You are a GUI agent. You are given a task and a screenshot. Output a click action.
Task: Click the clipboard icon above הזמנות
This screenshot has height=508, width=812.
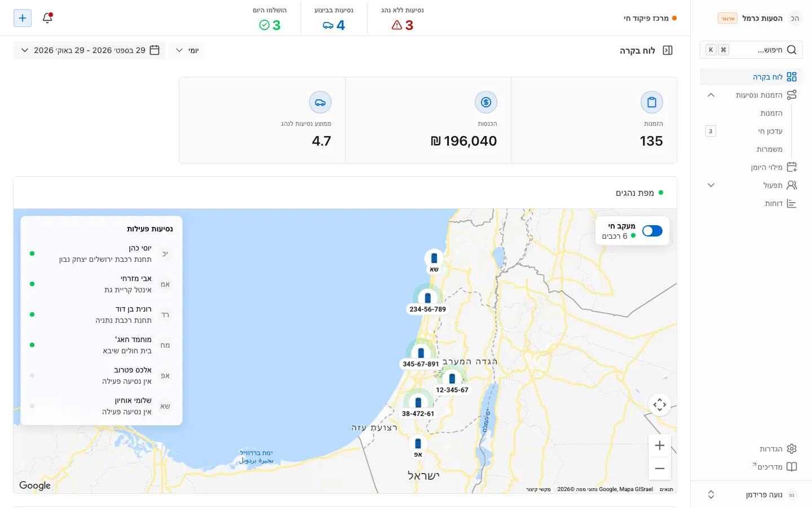pyautogui.click(x=652, y=102)
